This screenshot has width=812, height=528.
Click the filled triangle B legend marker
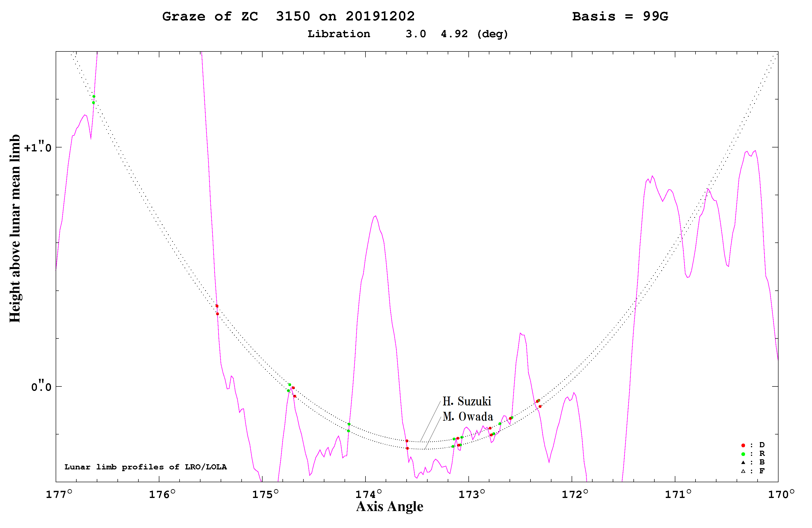coord(743,463)
